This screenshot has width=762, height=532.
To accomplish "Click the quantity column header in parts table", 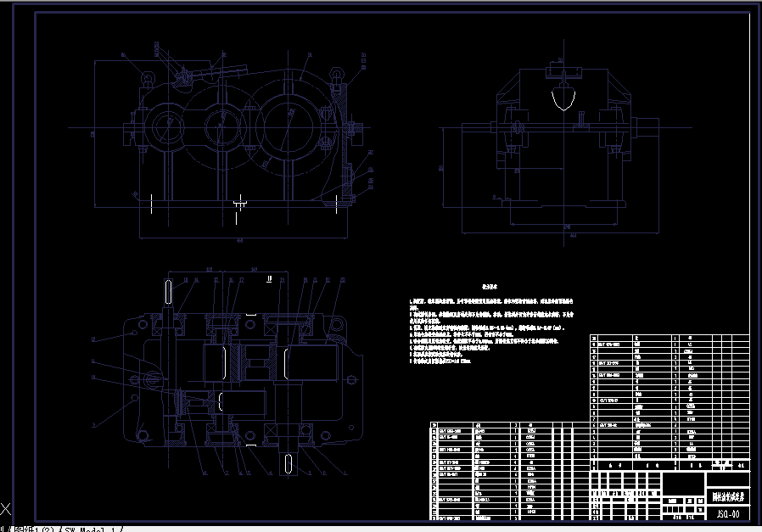I will [x=675, y=465].
